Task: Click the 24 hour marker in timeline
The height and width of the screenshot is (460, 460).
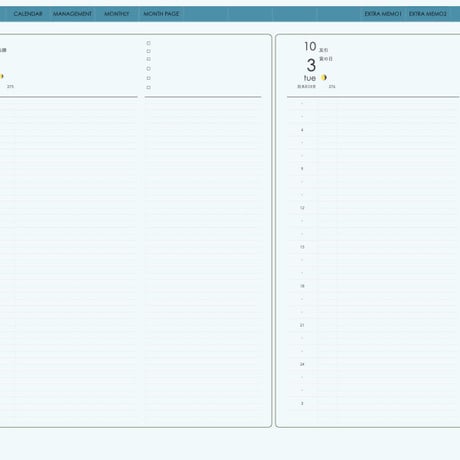Action: (302, 364)
